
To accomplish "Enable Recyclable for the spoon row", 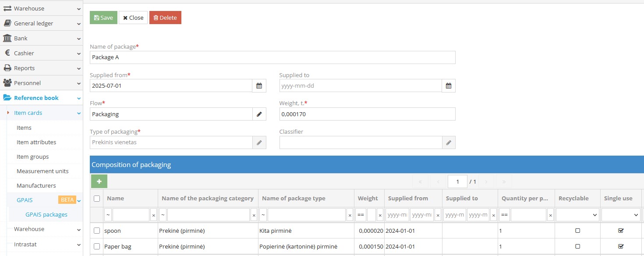I will [577, 230].
